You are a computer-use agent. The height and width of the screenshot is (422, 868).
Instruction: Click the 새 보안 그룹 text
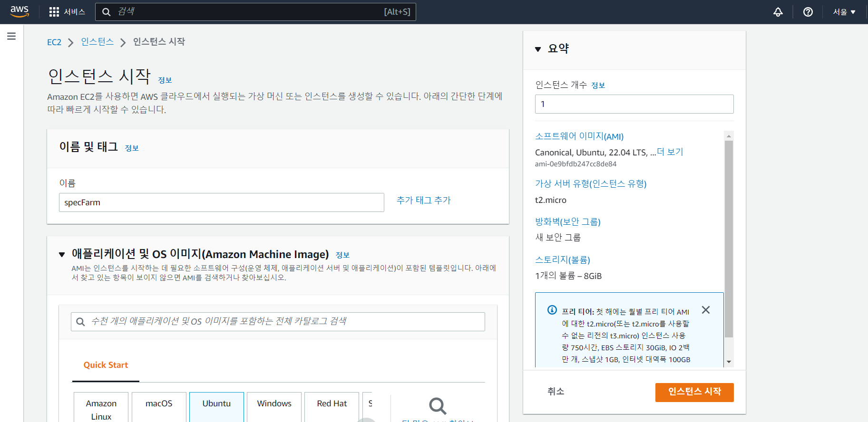point(558,238)
